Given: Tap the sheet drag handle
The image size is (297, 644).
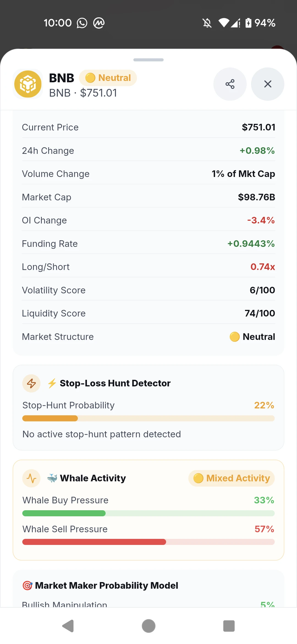Looking at the screenshot, I should [x=148, y=60].
